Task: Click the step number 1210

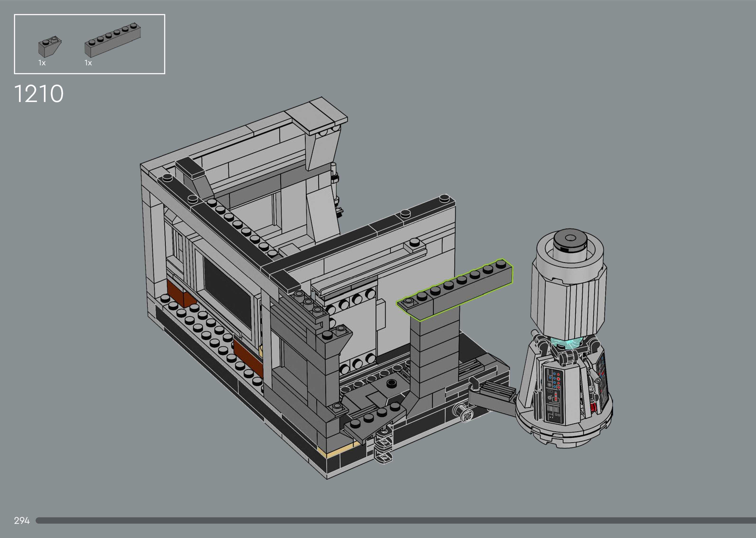Action: [39, 94]
